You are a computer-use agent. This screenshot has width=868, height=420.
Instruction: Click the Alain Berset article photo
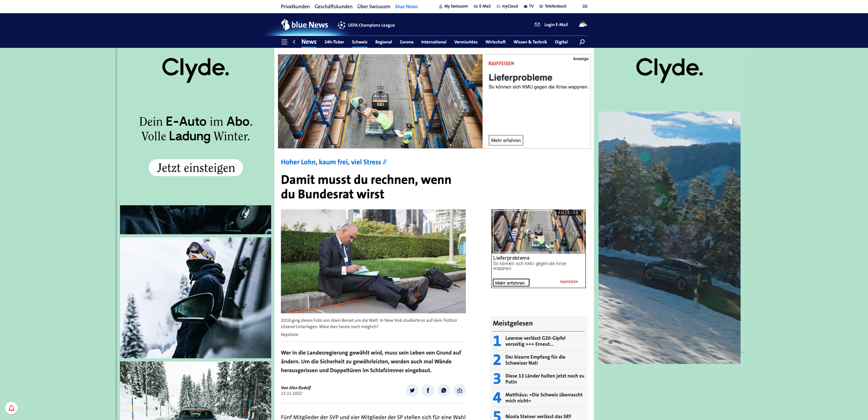(373, 261)
